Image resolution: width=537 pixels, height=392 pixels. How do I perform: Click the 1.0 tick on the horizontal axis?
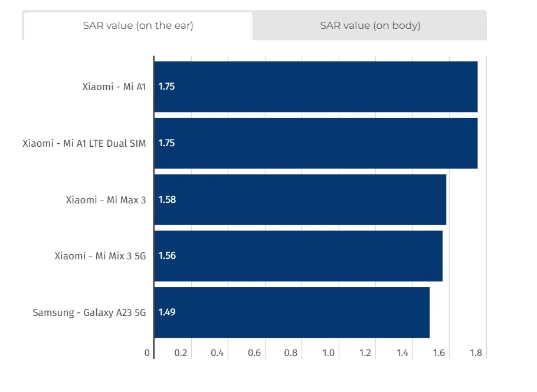[329, 353]
